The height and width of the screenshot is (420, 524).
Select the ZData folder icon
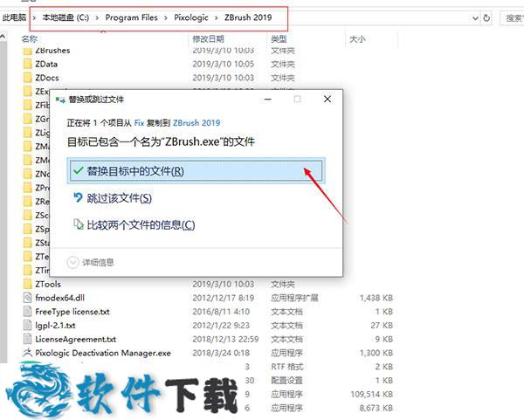click(x=28, y=64)
